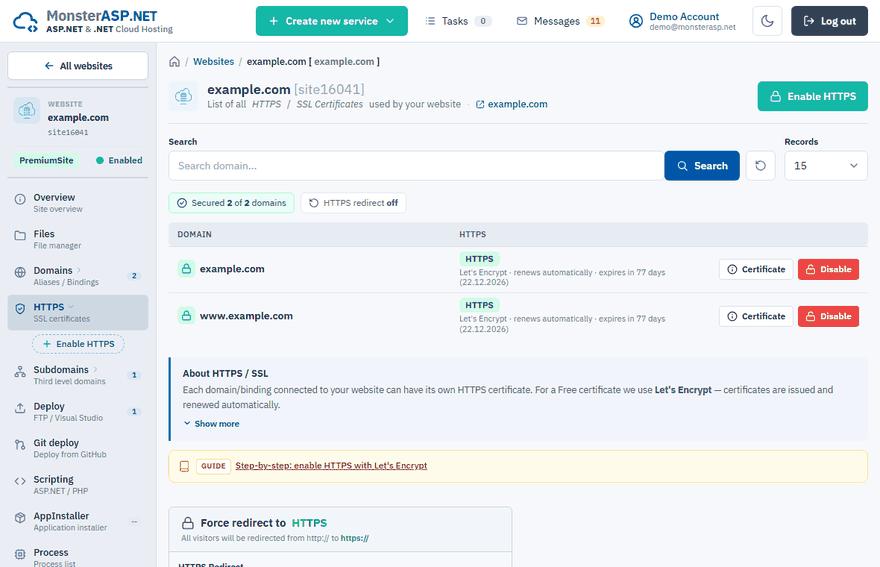Viewport: 880px width, 567px height.
Task: Click the site cloud icon in header
Action: (184, 97)
